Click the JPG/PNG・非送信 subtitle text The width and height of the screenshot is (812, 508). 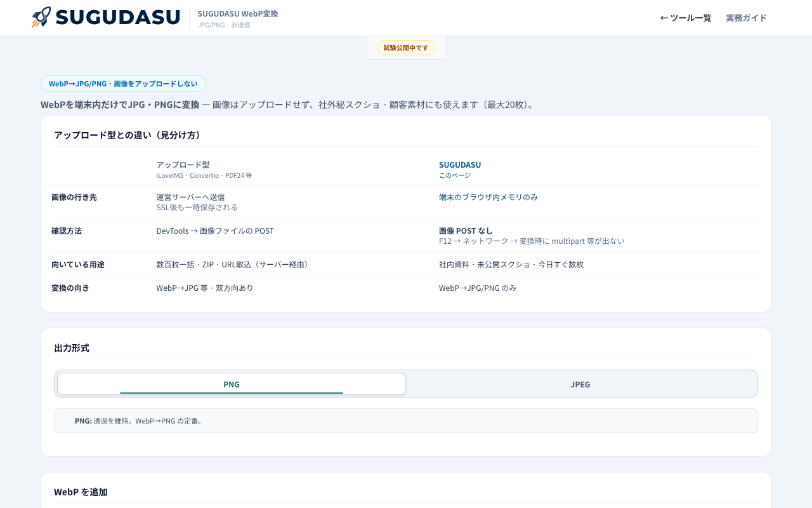[224, 25]
